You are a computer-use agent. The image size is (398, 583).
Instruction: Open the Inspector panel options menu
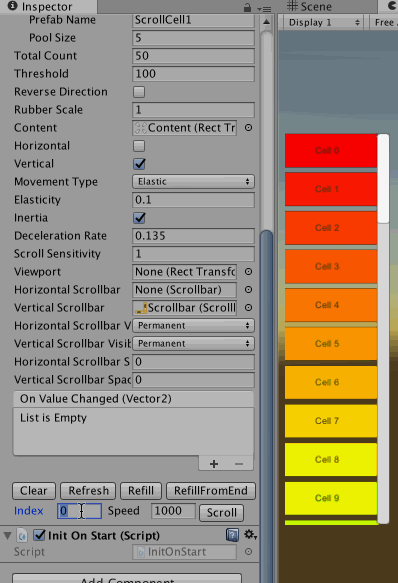click(264, 8)
